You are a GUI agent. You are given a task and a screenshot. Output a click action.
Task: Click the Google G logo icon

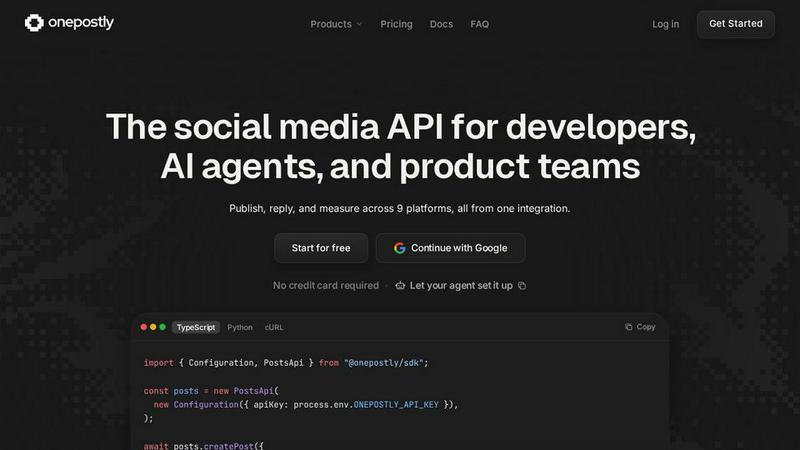(399, 248)
